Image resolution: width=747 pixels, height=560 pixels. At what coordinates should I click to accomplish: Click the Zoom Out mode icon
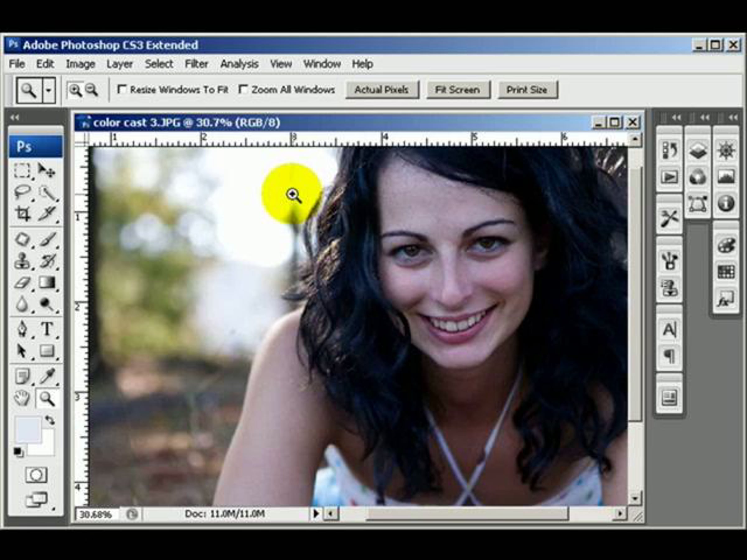[x=91, y=90]
